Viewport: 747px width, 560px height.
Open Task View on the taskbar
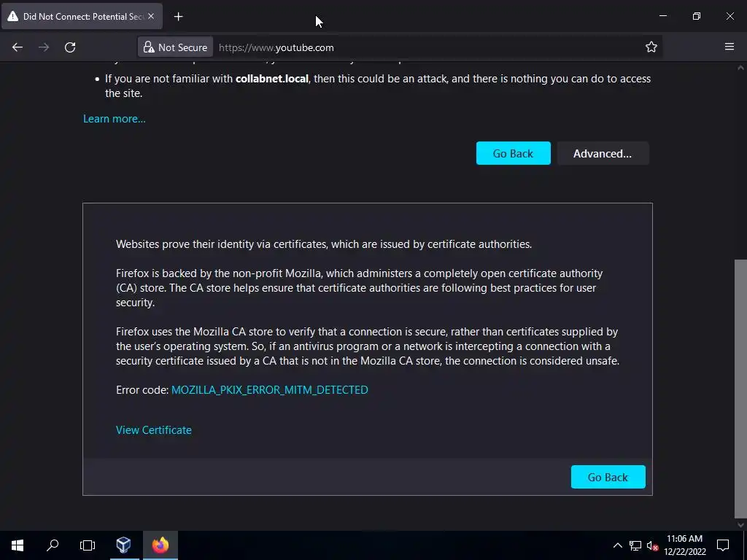[x=88, y=545]
